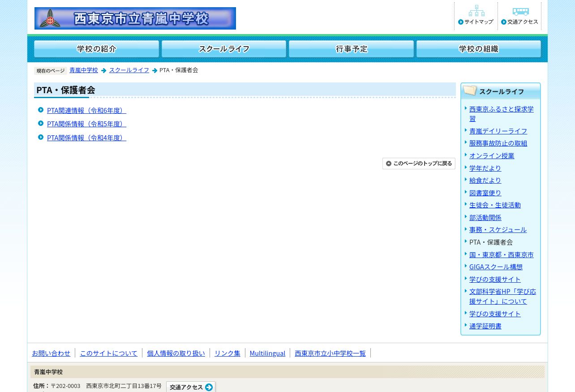Viewport: 575px width, 392px height.
Task: Click 西東京市立小中学校一覧 footer link
Action: point(330,353)
